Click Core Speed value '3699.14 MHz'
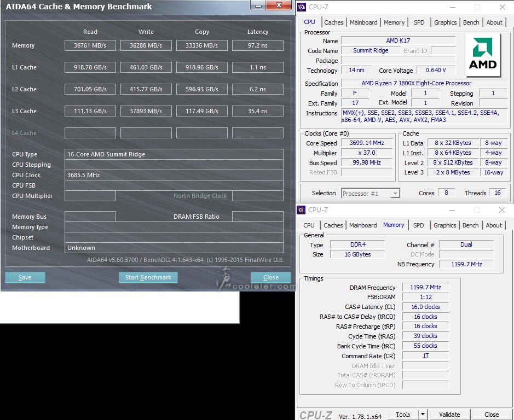This screenshot has width=514, height=420. 367,143
